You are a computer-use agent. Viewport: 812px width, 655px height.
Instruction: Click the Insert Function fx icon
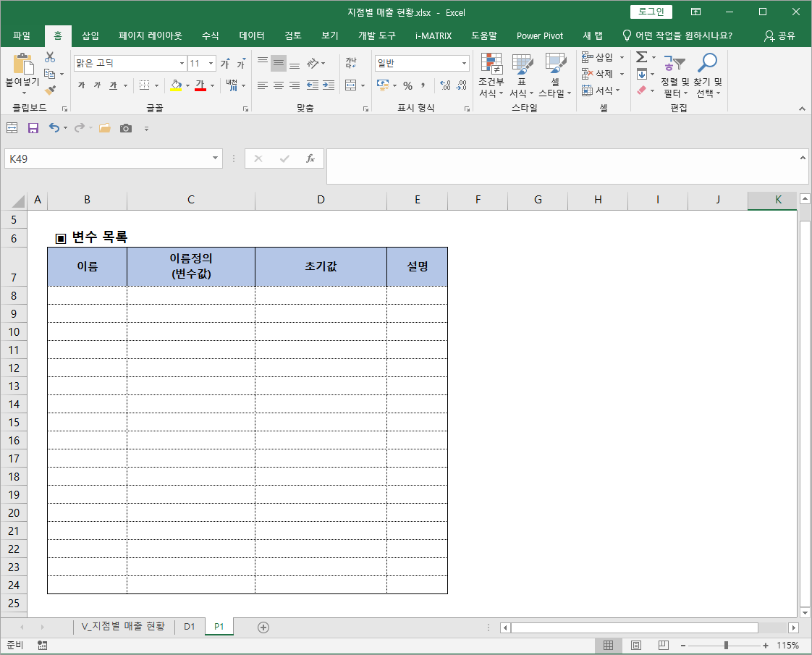pyautogui.click(x=310, y=159)
